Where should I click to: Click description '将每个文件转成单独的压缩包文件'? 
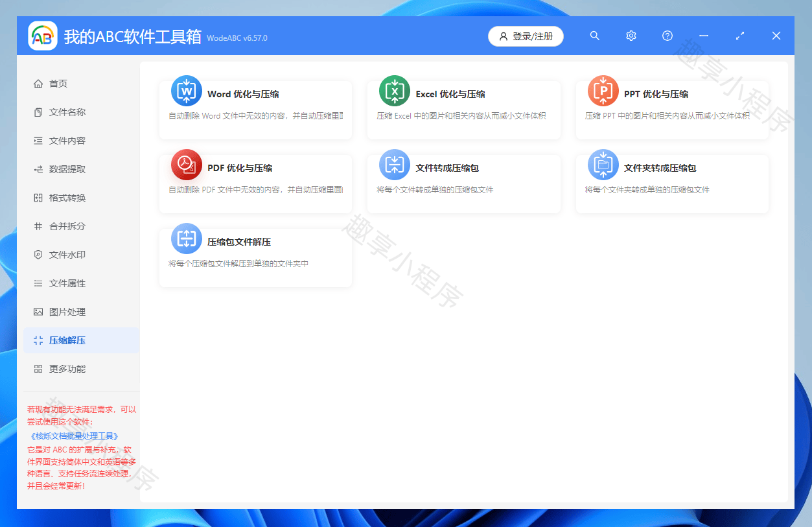pyautogui.click(x=435, y=190)
